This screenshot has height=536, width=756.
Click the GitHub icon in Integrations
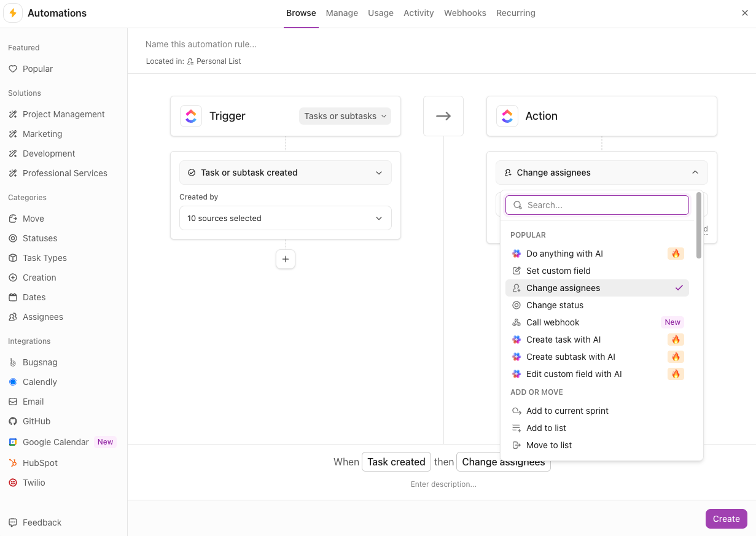coord(12,421)
